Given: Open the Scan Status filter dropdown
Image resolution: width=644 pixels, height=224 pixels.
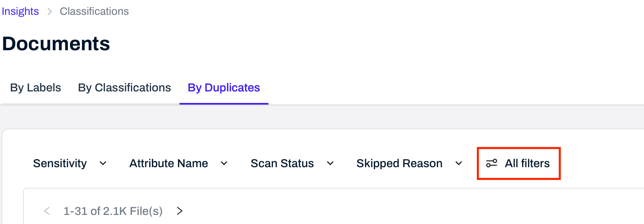Looking at the screenshot, I should [x=282, y=163].
